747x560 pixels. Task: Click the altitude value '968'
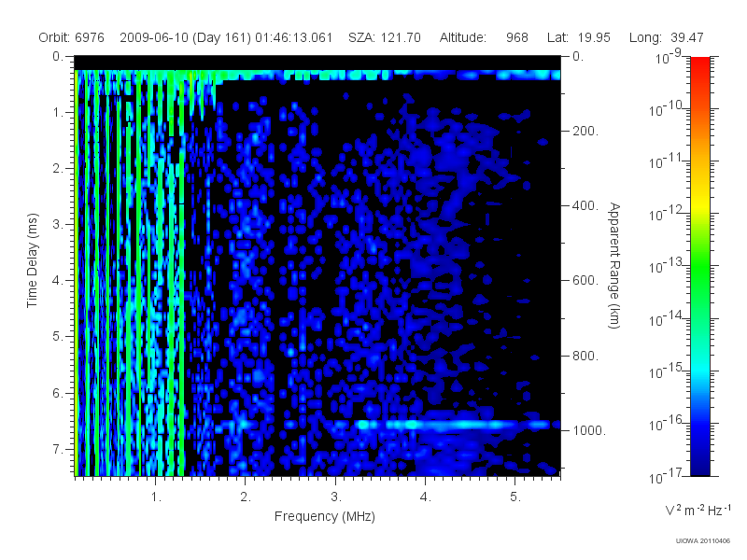tap(517, 37)
